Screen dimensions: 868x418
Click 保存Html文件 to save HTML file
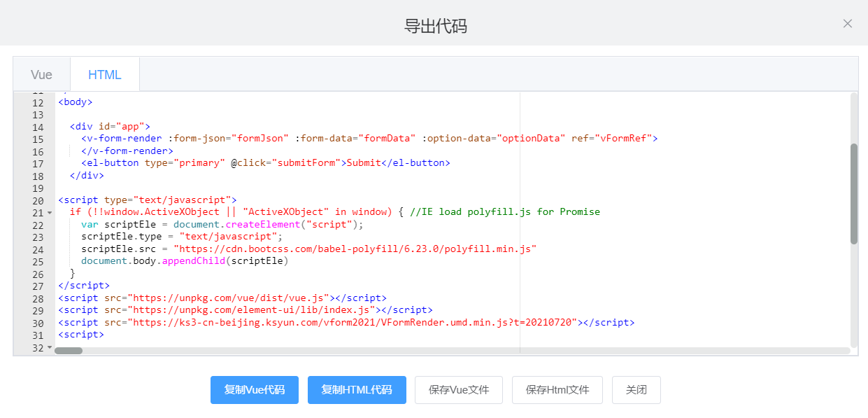pyautogui.click(x=557, y=390)
